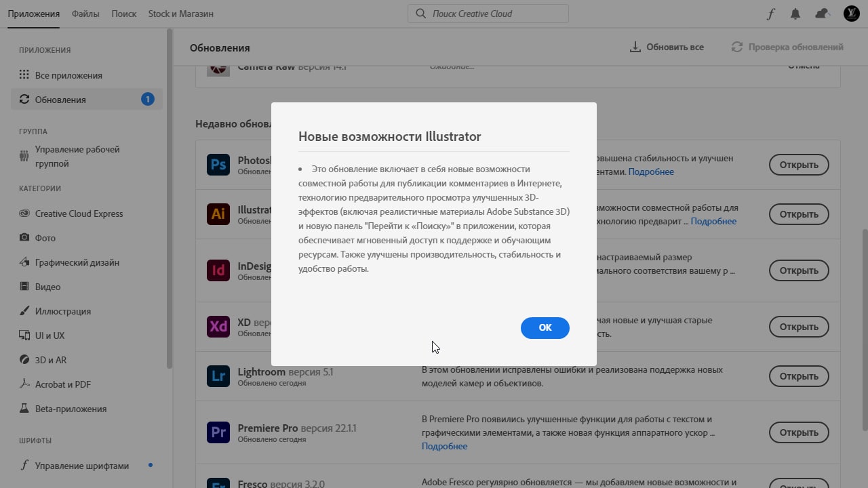Open the Stock и Магазин tab
Image resolution: width=868 pixels, height=488 pixels.
point(180,14)
